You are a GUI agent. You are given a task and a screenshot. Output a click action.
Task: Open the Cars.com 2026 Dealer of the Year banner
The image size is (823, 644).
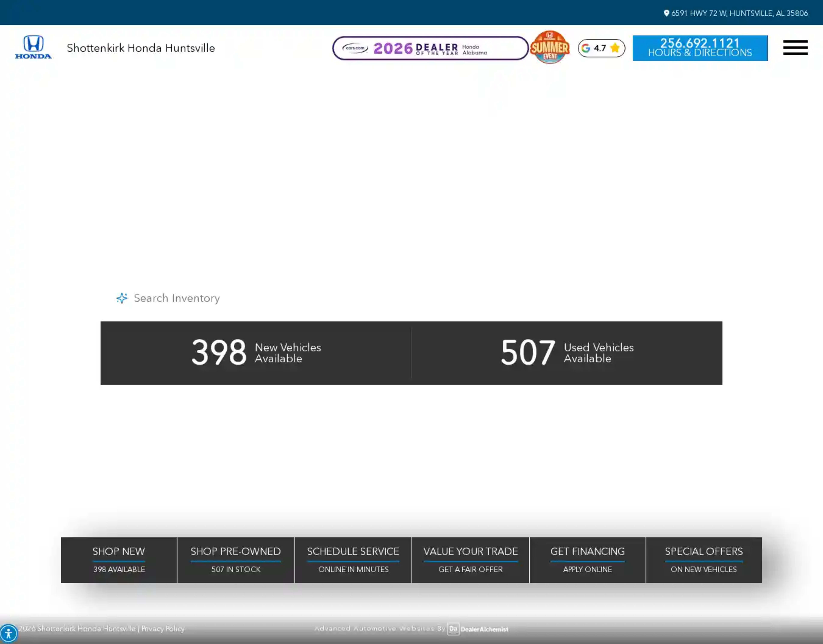click(430, 48)
